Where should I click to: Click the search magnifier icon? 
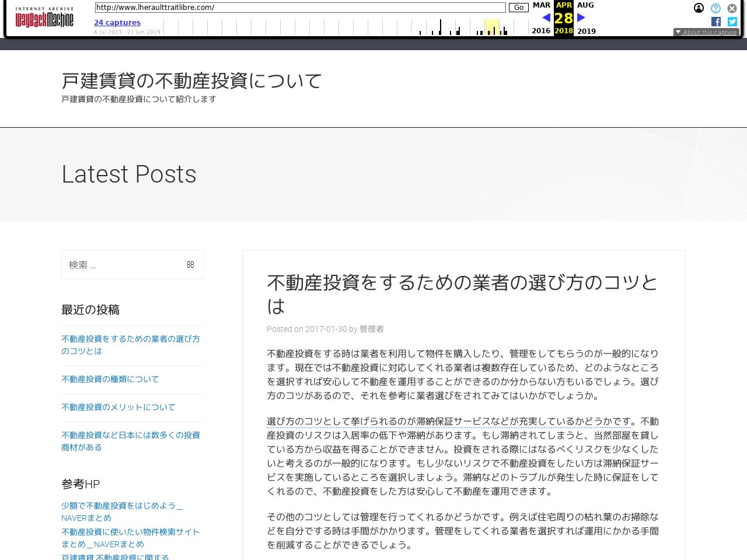(190, 265)
